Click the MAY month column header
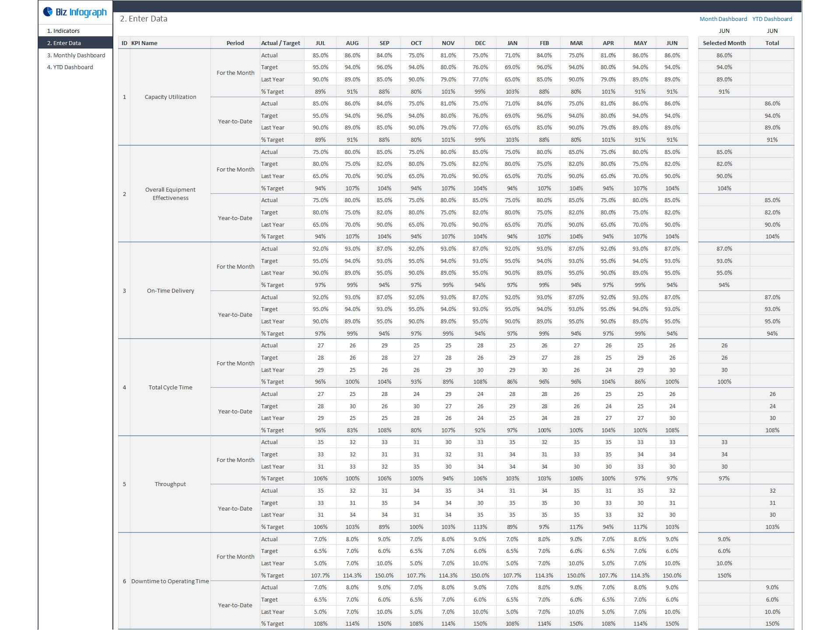Screen dimensions: 840x630 point(640,43)
